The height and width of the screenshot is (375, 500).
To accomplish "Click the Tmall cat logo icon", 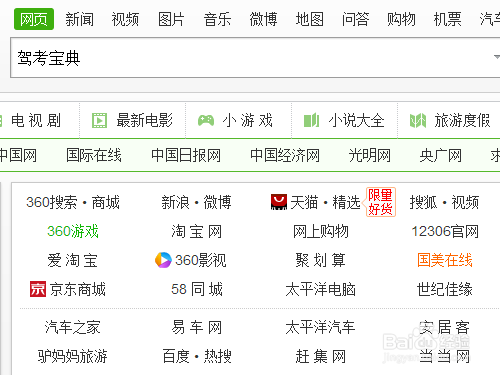I will [x=279, y=202].
